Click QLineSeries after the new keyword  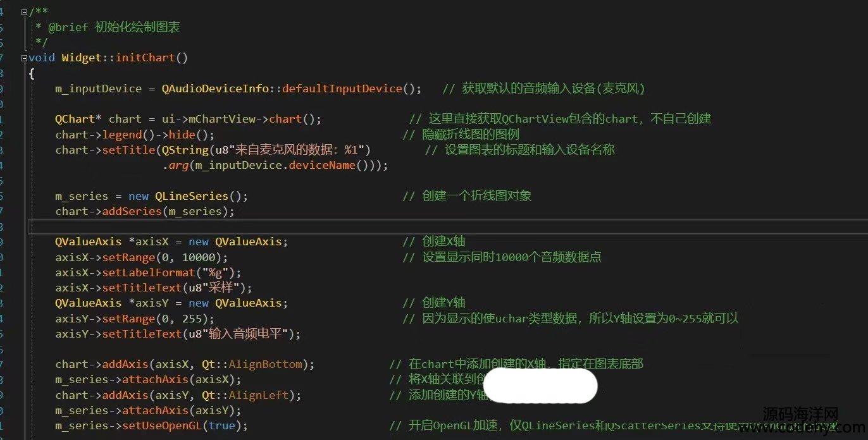point(192,196)
